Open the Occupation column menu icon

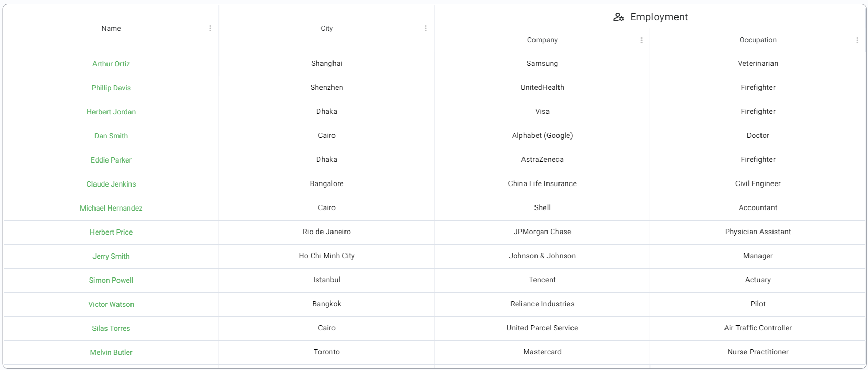[x=857, y=40]
